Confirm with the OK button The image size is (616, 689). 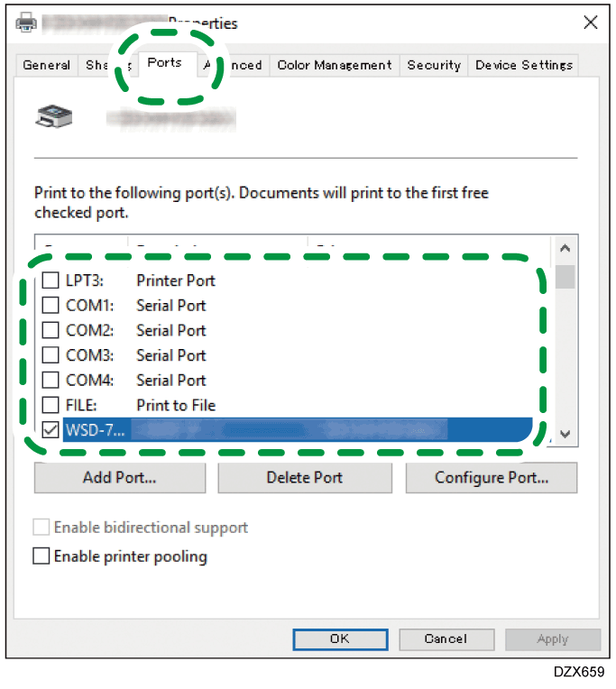pyautogui.click(x=338, y=638)
